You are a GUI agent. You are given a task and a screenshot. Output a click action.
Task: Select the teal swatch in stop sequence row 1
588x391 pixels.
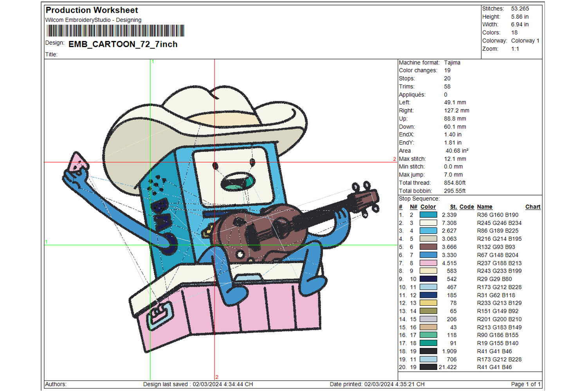428,215
